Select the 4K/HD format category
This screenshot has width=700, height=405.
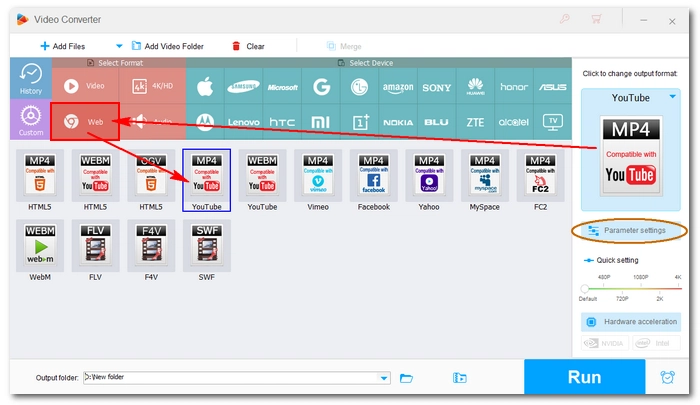point(152,86)
